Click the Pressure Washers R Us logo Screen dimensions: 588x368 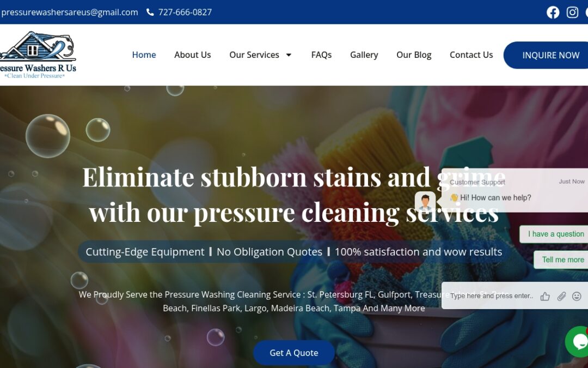pyautogui.click(x=37, y=55)
